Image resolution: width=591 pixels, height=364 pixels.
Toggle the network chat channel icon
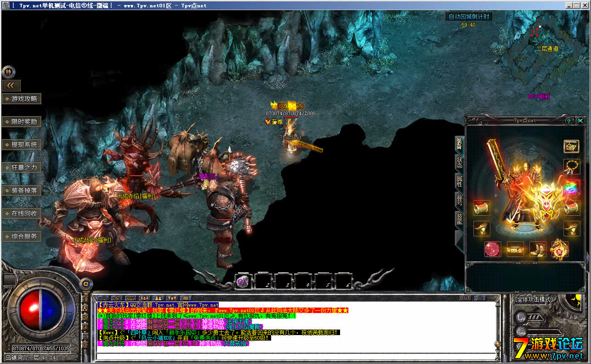point(85,308)
